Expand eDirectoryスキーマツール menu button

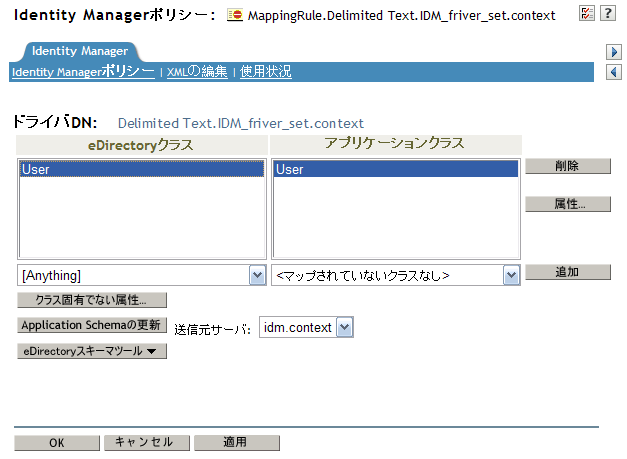[92, 351]
